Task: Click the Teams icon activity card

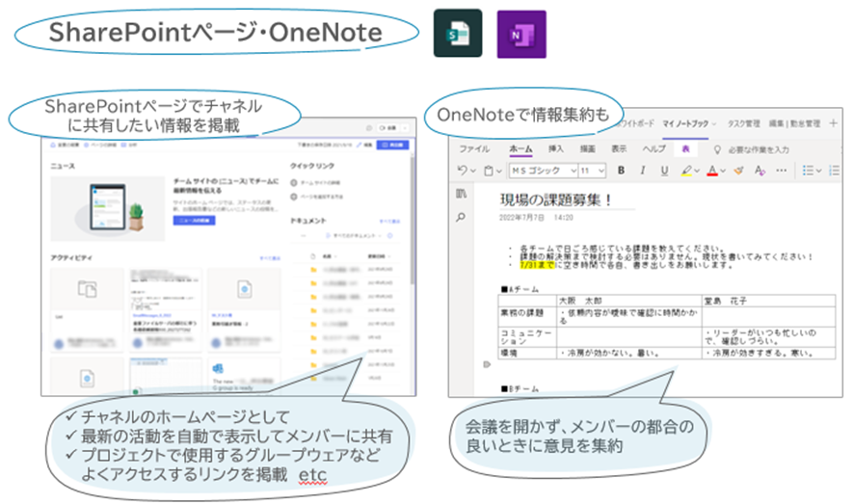Action: click(218, 369)
